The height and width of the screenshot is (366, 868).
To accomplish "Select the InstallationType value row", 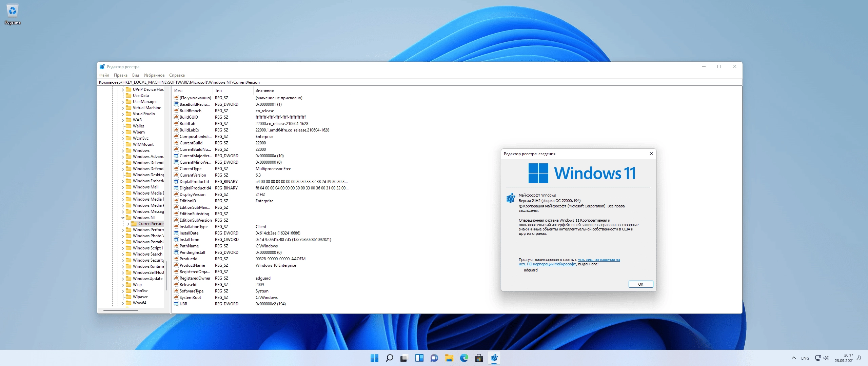I will 261,227.
